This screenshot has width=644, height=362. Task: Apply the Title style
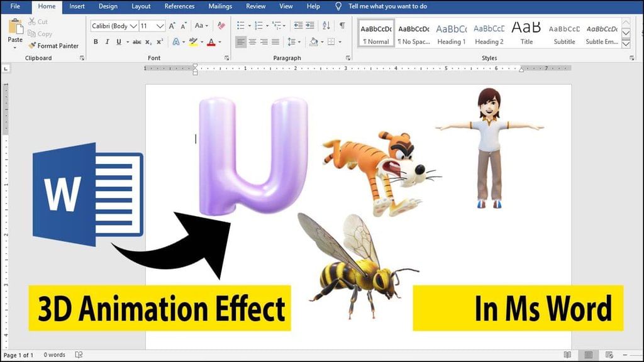pos(526,33)
